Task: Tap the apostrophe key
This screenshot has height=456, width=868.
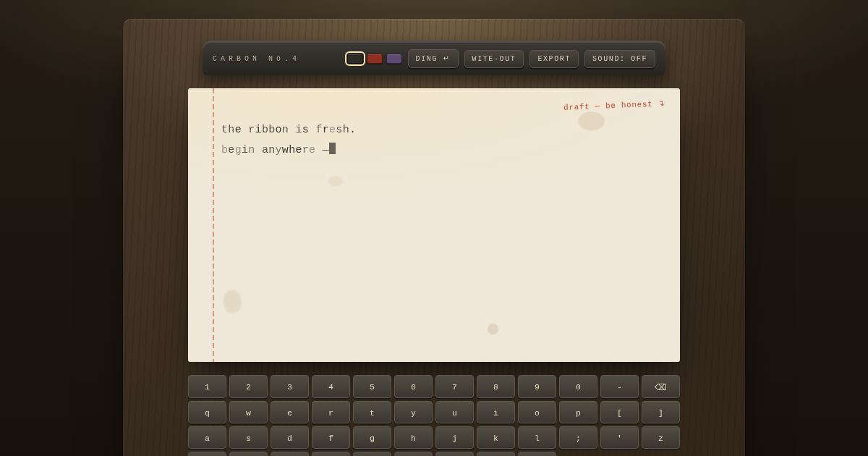Action: [619, 437]
